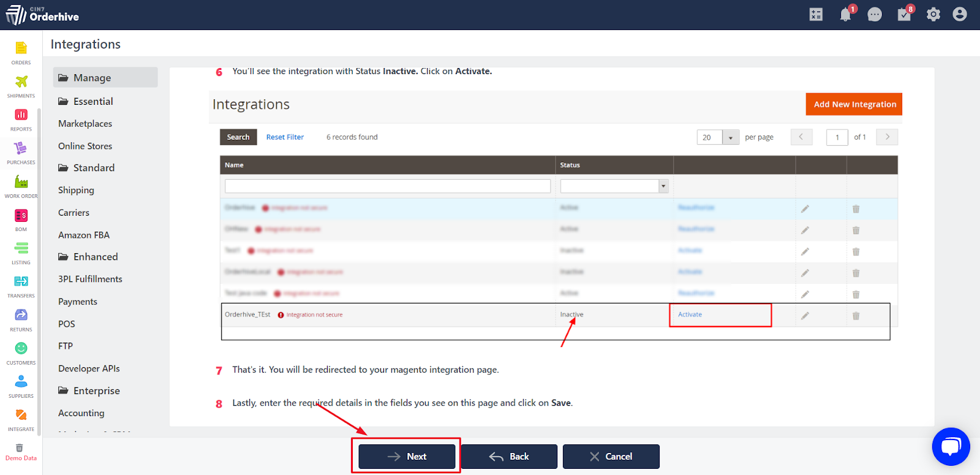Click the Status column header
This screenshot has width=980, height=475.
614,165
